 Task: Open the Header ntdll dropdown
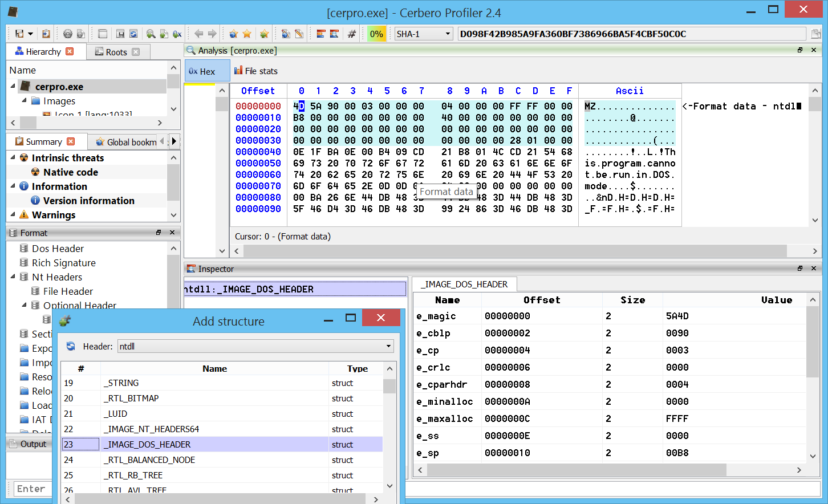[256, 346]
